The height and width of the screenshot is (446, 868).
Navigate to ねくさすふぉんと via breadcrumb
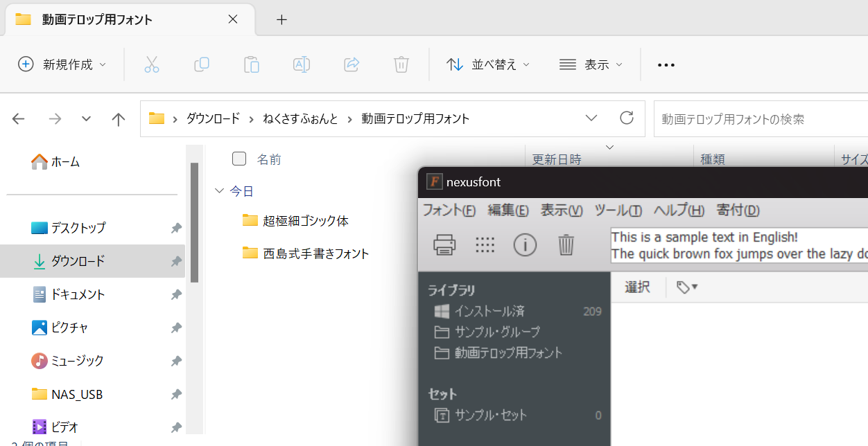300,118
